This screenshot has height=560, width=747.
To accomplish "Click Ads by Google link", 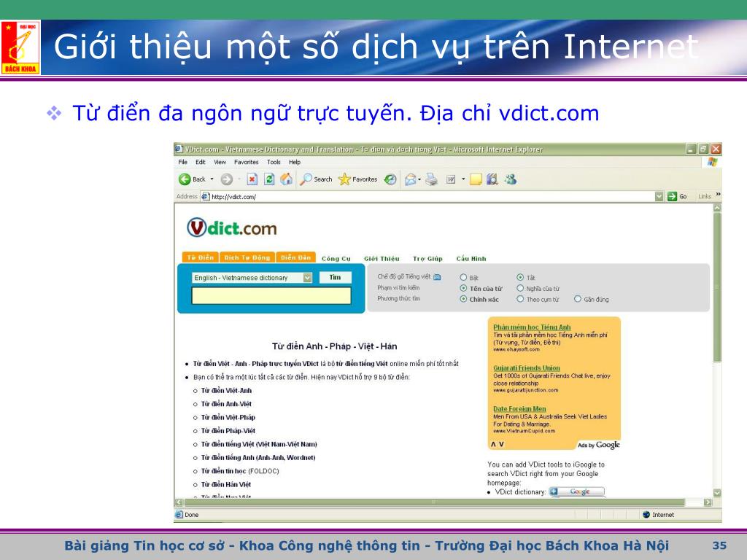I will [598, 446].
